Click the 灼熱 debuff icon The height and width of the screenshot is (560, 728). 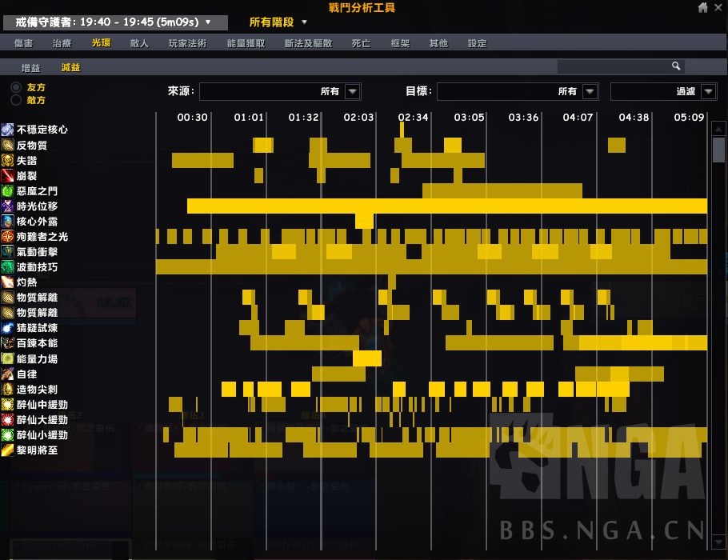point(7,282)
